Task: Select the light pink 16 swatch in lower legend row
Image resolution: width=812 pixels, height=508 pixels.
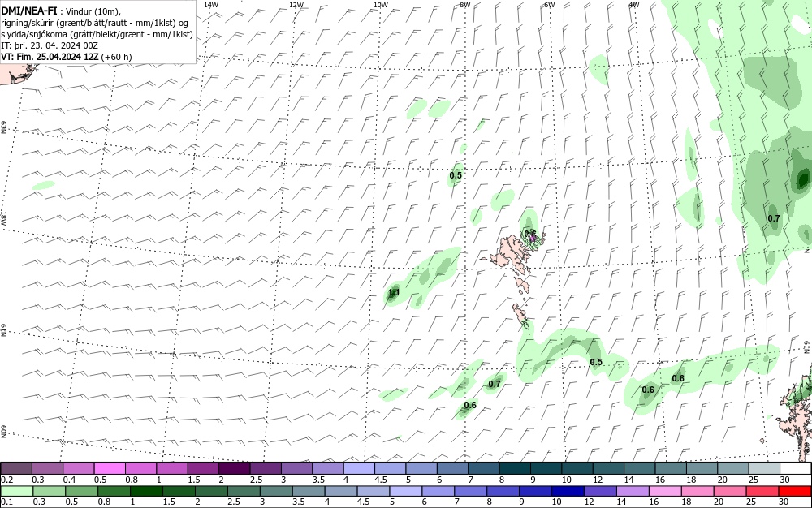Action: [x=665, y=491]
